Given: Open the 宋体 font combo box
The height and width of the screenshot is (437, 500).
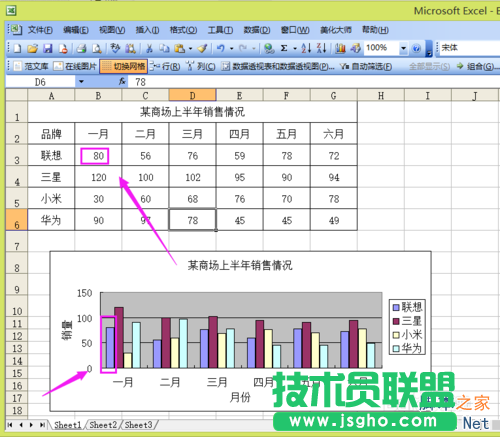Looking at the screenshot, I should click(x=470, y=48).
